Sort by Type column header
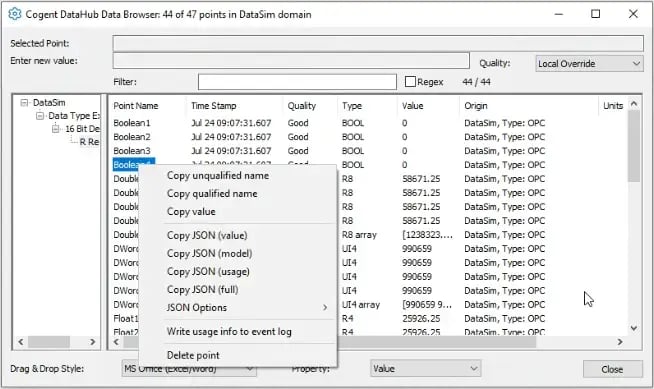The image size is (654, 389). tap(352, 106)
